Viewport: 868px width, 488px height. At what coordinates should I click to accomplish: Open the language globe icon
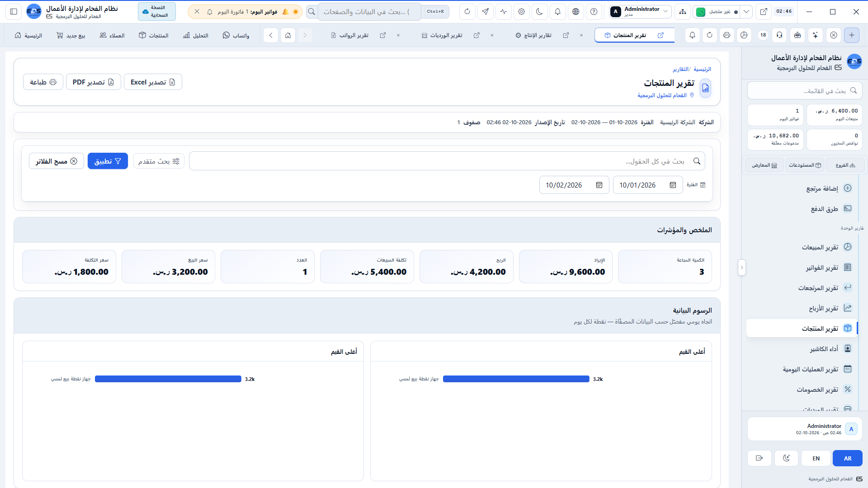pos(576,12)
